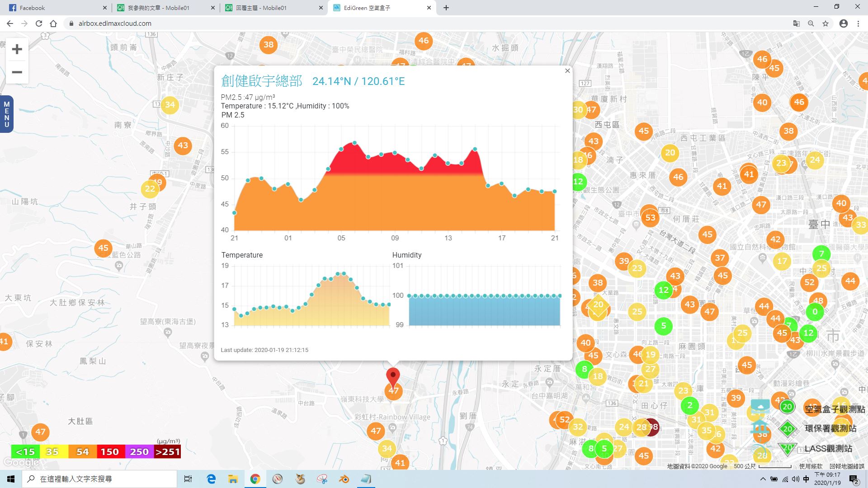Select the orange 47 marker under red pin
The width and height of the screenshot is (868, 488).
click(393, 391)
